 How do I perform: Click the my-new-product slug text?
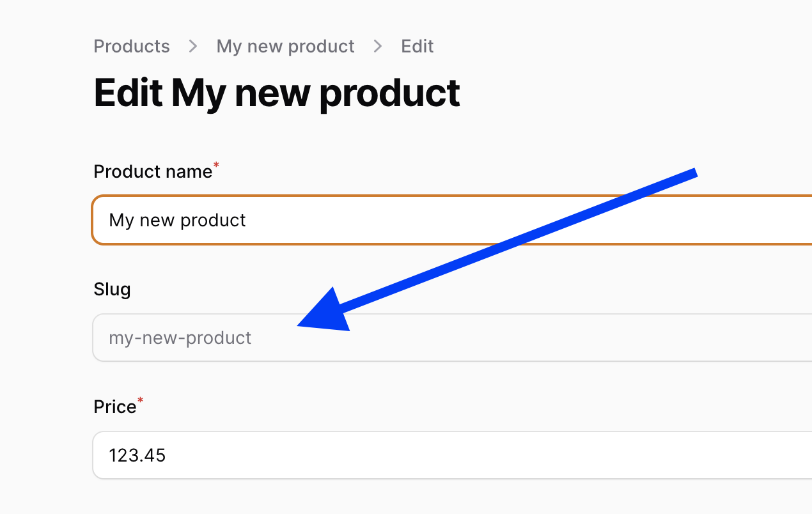(x=180, y=338)
